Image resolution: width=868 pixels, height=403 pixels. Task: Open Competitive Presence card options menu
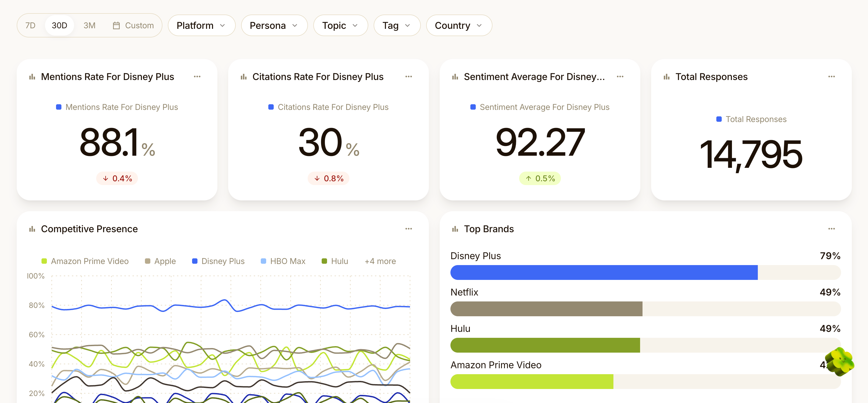click(409, 229)
